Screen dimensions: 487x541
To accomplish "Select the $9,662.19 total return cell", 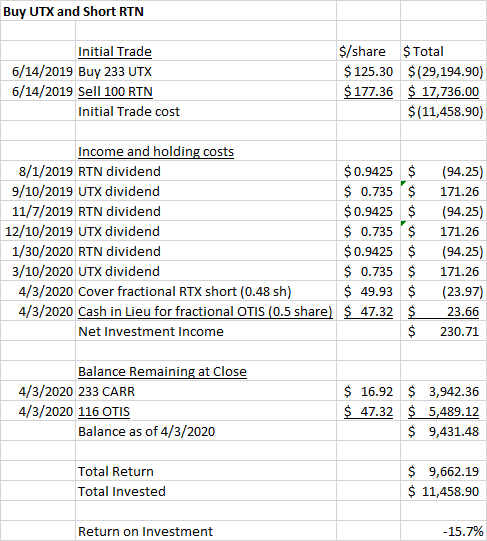I will click(444, 472).
